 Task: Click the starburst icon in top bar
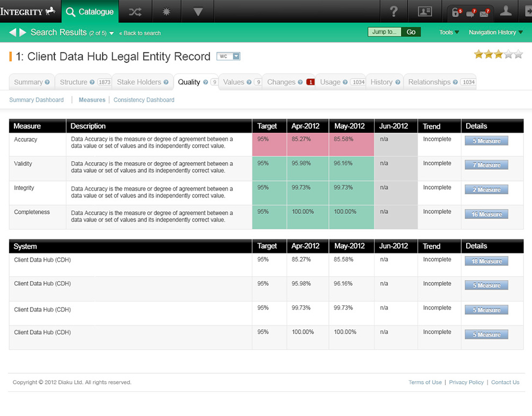coord(166,12)
